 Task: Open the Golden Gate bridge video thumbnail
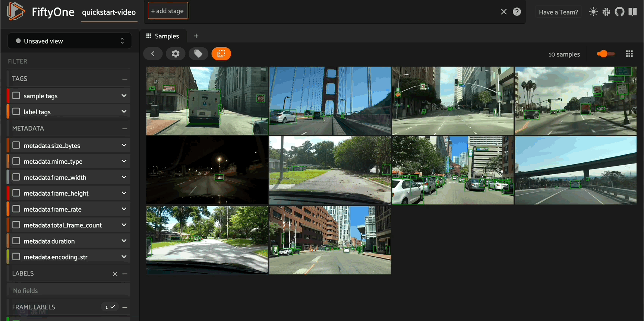point(330,101)
